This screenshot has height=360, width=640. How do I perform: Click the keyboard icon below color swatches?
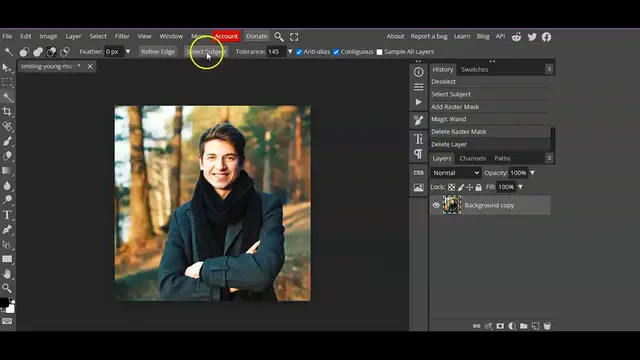coord(7,321)
